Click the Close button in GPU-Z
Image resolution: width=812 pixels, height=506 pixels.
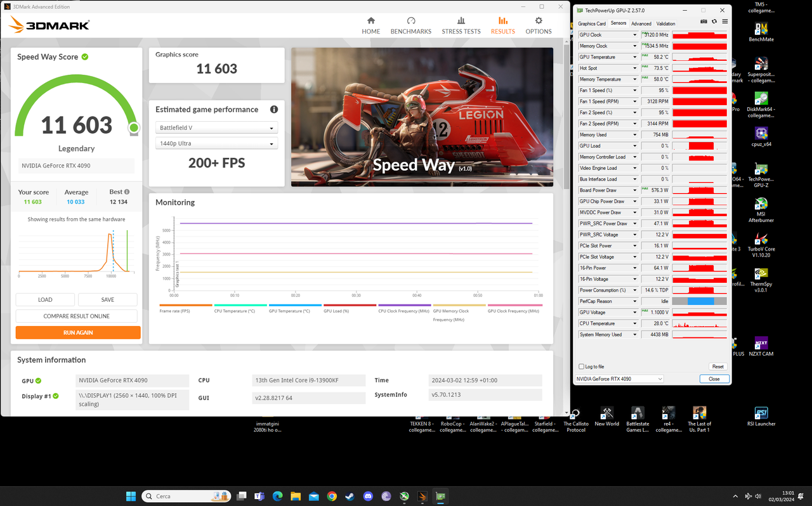(x=714, y=379)
